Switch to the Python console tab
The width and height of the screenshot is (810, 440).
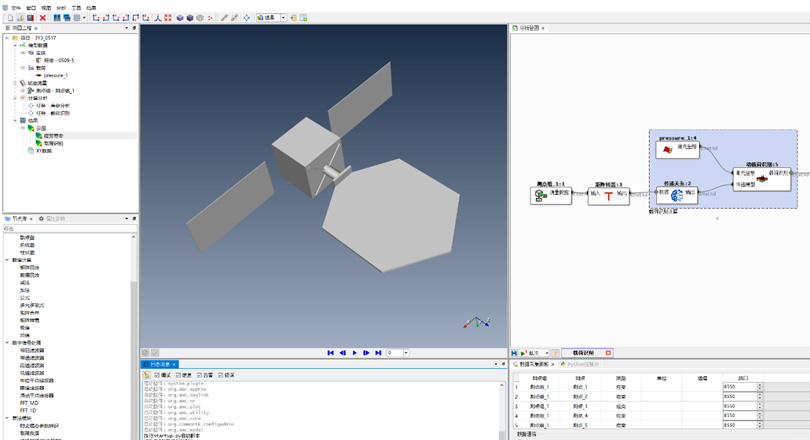click(x=580, y=364)
